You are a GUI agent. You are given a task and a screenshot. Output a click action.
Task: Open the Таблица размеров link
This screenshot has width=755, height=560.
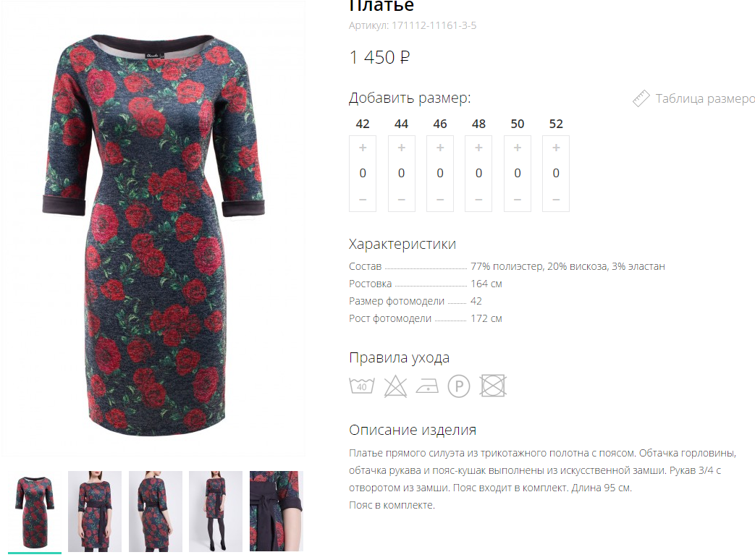point(705,98)
